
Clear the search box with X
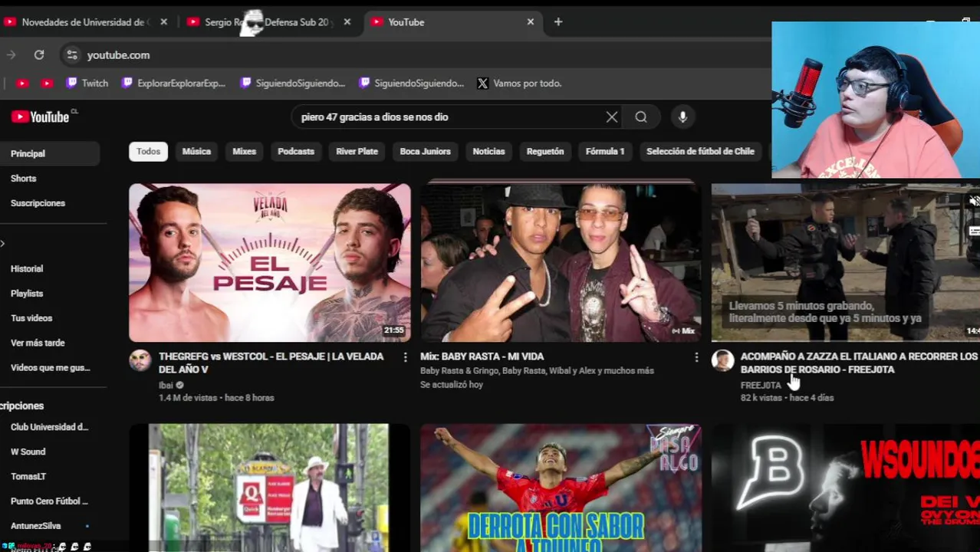pyautogui.click(x=611, y=117)
